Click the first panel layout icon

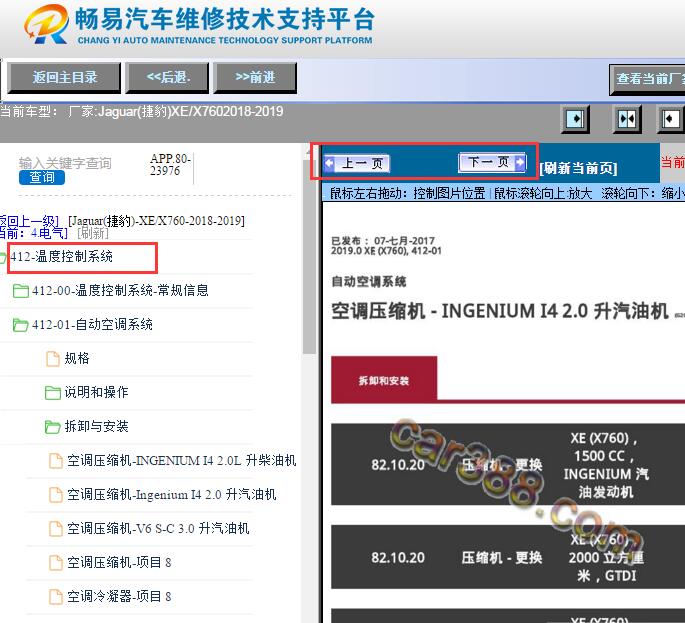point(575,119)
